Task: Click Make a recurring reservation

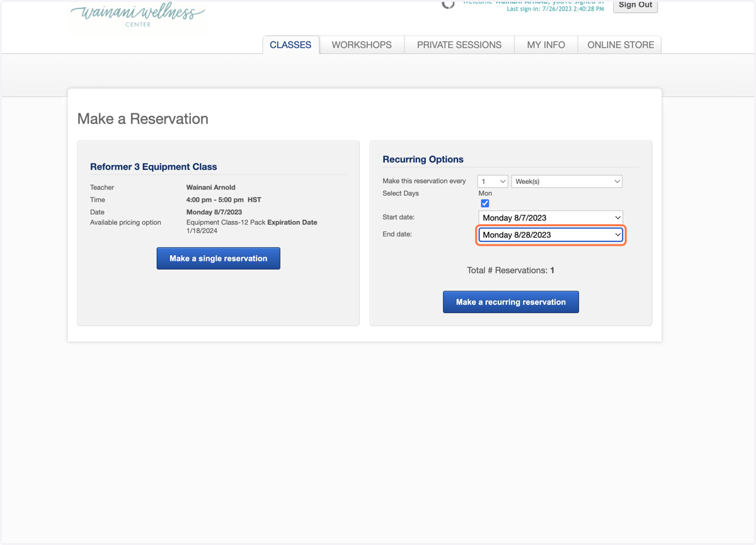Action: click(x=511, y=302)
